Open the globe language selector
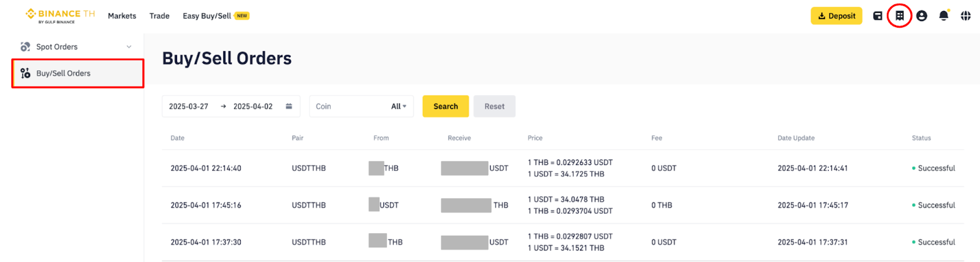 tap(966, 16)
